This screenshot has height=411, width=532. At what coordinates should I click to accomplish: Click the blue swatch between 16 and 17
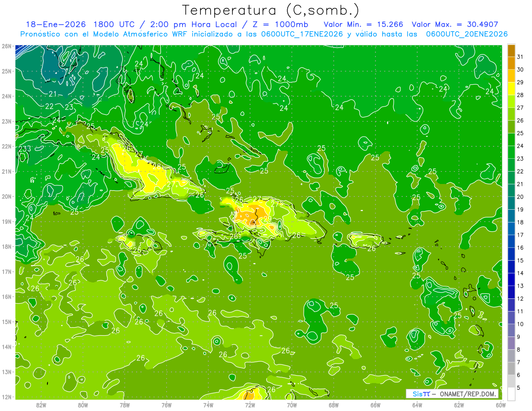click(511, 241)
